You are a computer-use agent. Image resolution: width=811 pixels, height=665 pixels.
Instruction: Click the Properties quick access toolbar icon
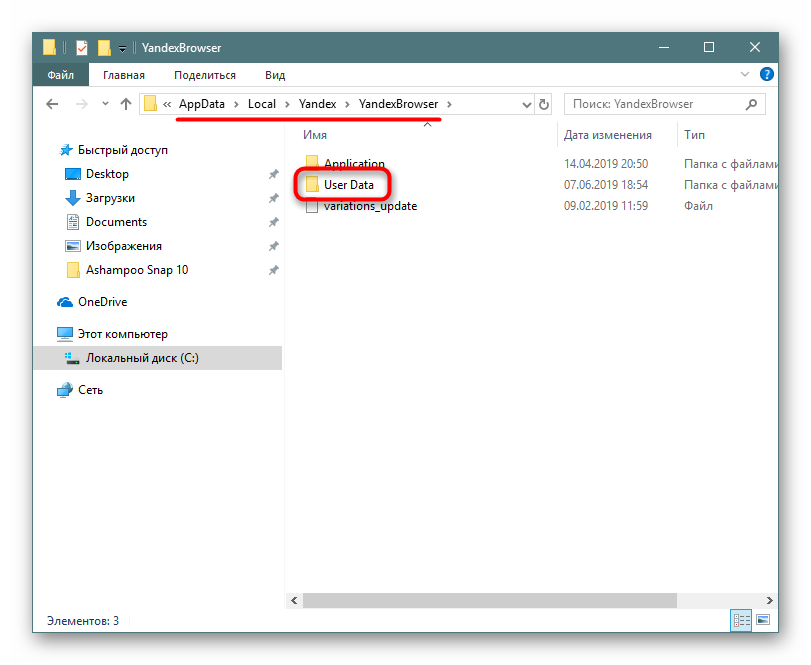pyautogui.click(x=82, y=48)
